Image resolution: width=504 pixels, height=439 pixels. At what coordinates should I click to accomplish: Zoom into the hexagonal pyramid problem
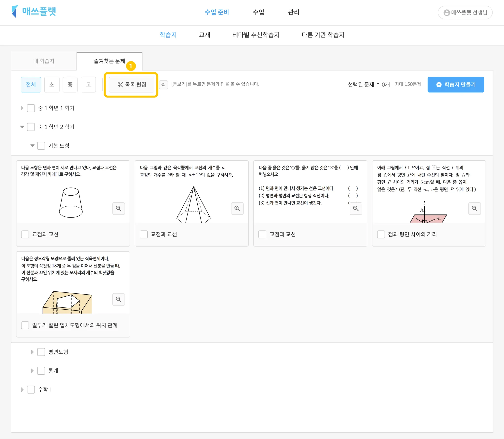pyautogui.click(x=237, y=208)
